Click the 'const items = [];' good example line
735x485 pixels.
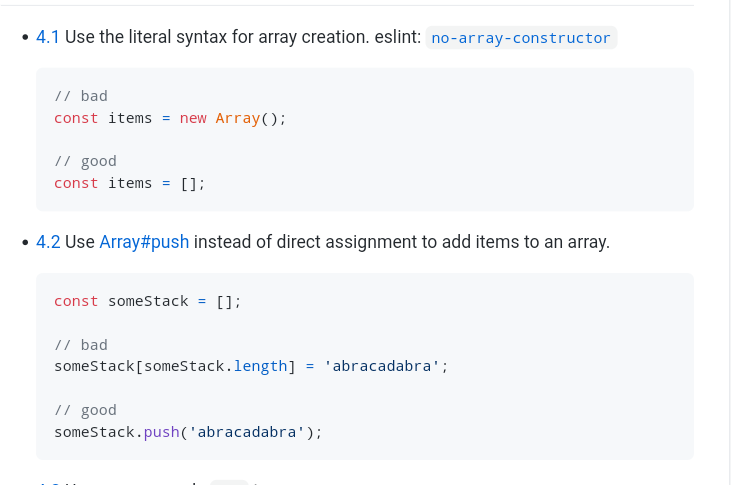pyautogui.click(x=130, y=183)
